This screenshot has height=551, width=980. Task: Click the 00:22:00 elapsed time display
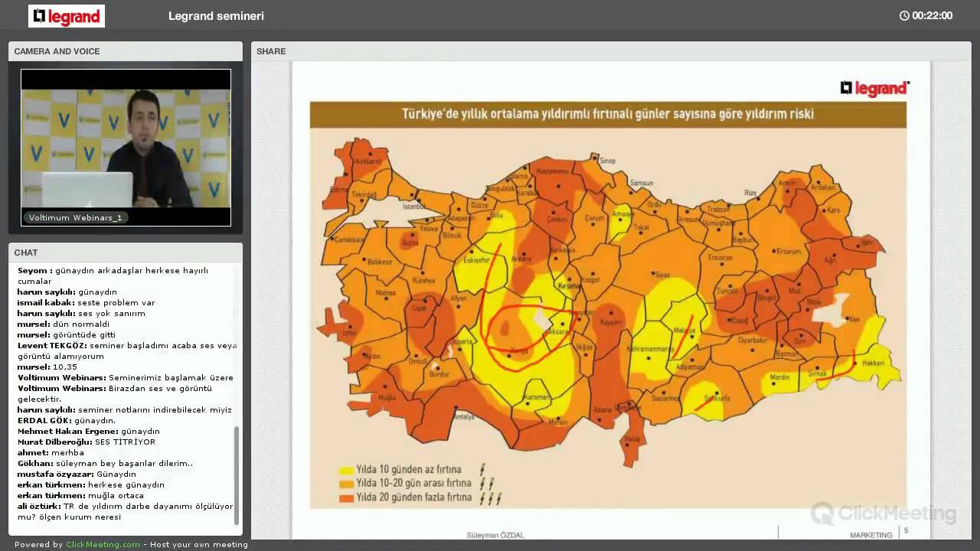pyautogui.click(x=932, y=16)
